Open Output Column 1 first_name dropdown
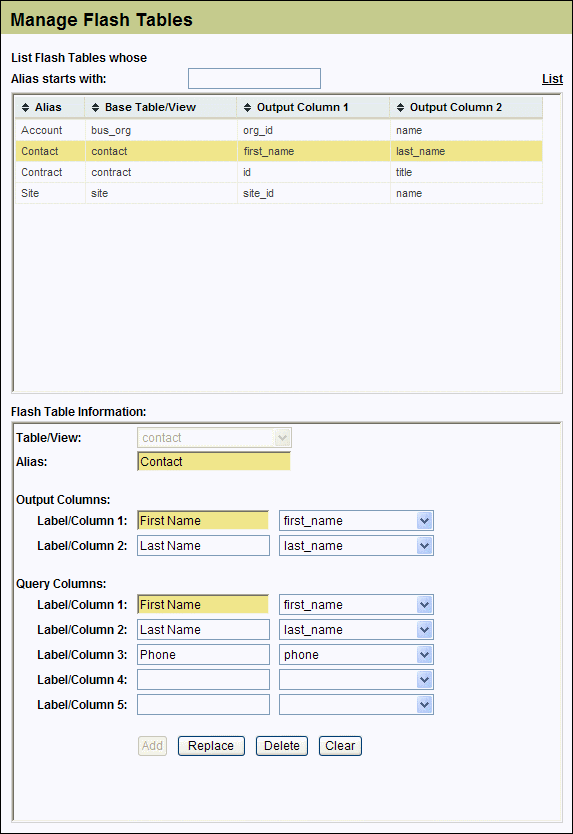Image resolution: width=573 pixels, height=834 pixels. (424, 521)
